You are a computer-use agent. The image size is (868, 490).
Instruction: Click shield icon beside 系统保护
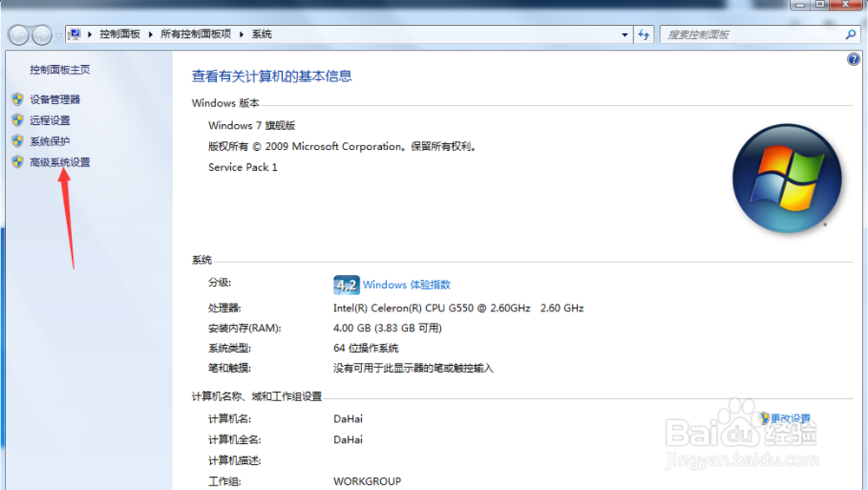tap(17, 141)
